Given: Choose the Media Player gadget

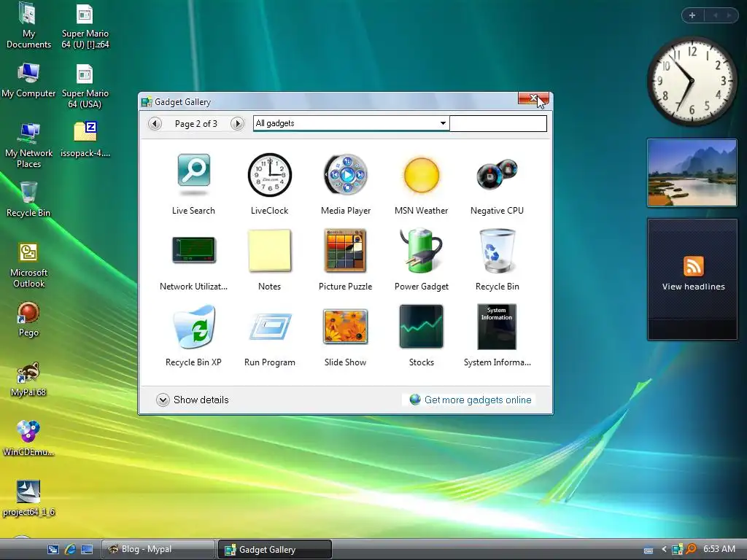Looking at the screenshot, I should (x=346, y=183).
